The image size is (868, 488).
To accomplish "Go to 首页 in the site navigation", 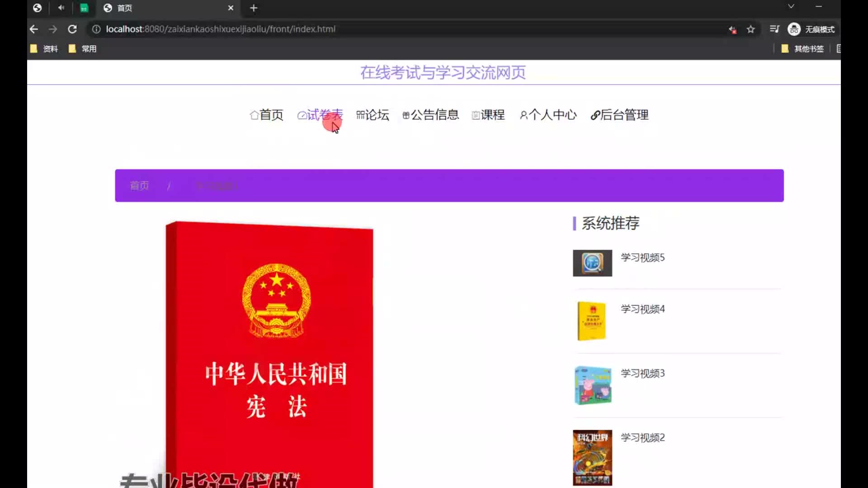I will tap(267, 115).
